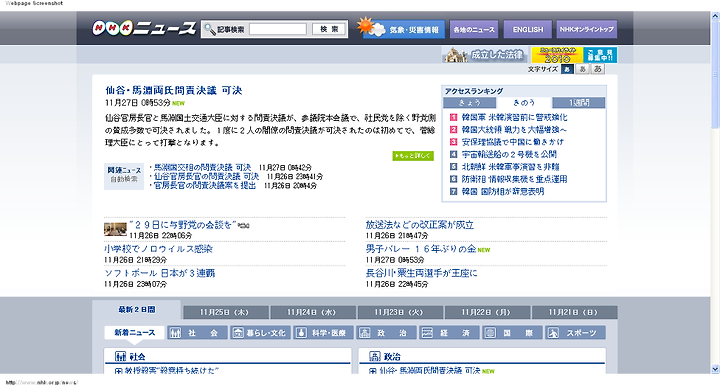Open related link 馬淵国交相の問責決議 可決
The width and height of the screenshot is (720, 385).
point(202,168)
